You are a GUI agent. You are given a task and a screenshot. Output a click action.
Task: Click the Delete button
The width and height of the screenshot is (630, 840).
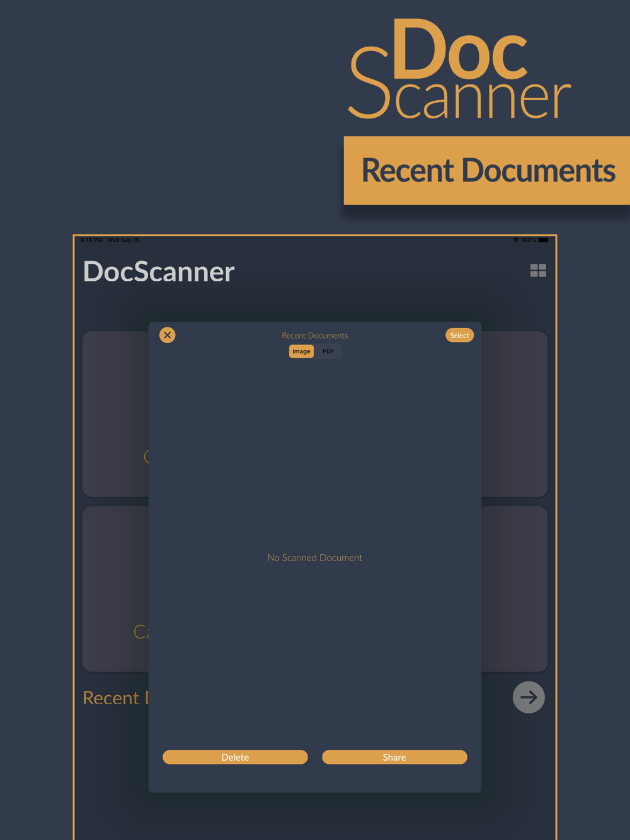(235, 757)
